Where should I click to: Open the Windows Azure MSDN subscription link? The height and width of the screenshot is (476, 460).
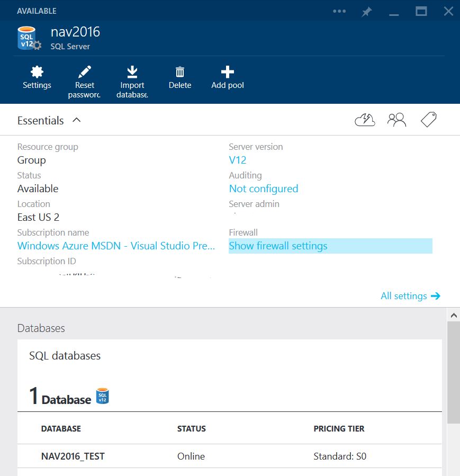pos(116,246)
